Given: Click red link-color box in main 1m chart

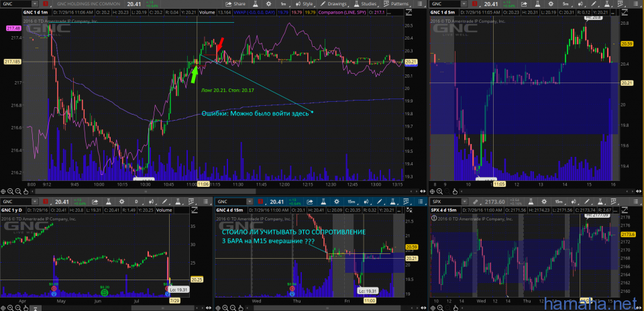Looking at the screenshot, I should pos(46,4).
